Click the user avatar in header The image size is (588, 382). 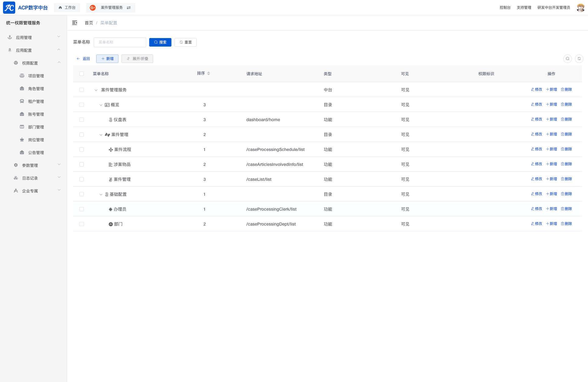pyautogui.click(x=580, y=8)
